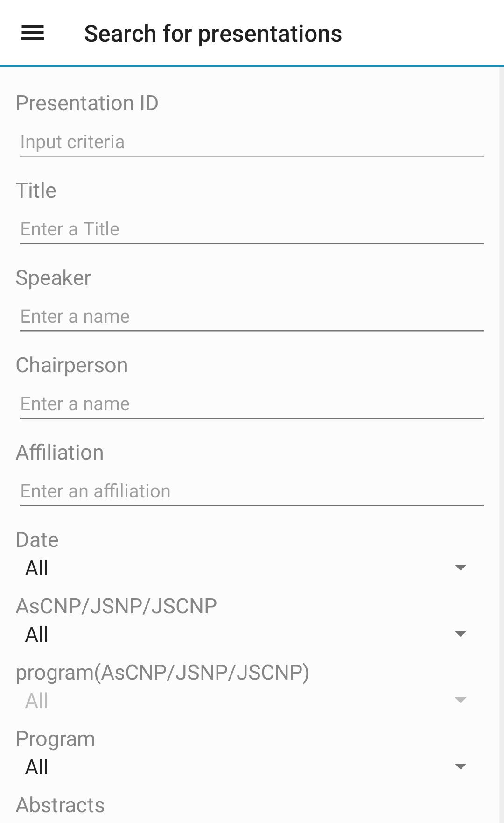Viewport: 504px width, 823px height.
Task: Open the Date dropdown
Action: 243,568
